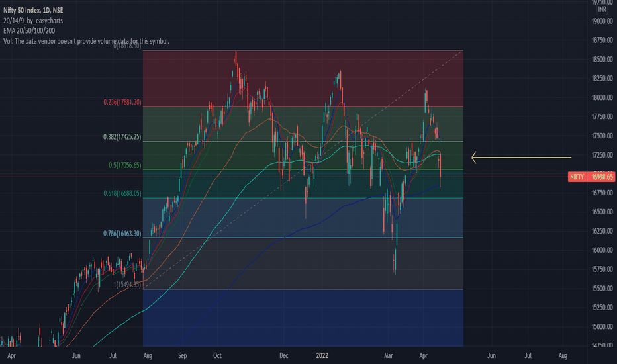The height and width of the screenshot is (364, 617).
Task: Click the 0.236(17881.30) Fibonacci level label
Action: (122, 102)
